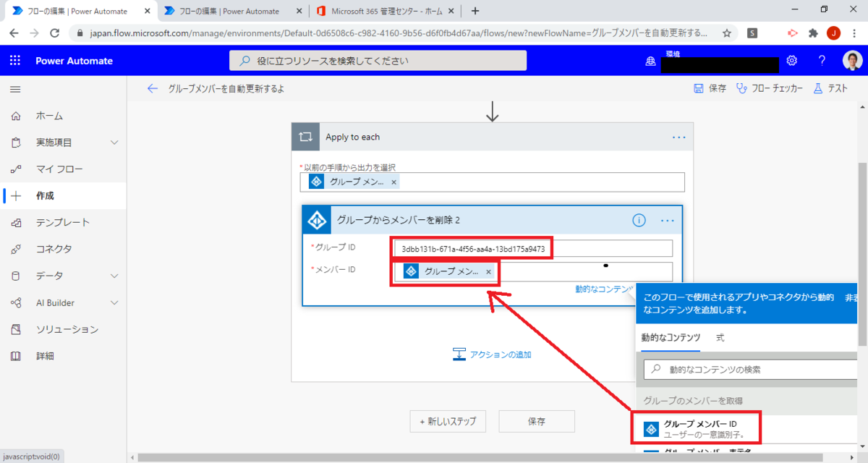Image resolution: width=868 pixels, height=463 pixels.
Task: Click the 動的なコンテン link under member field
Action: tap(604, 289)
